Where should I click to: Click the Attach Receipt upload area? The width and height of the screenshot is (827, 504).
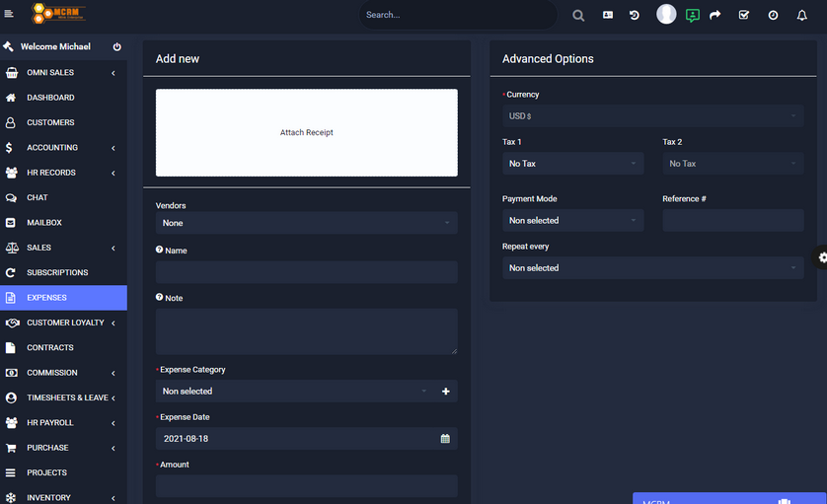pos(306,132)
